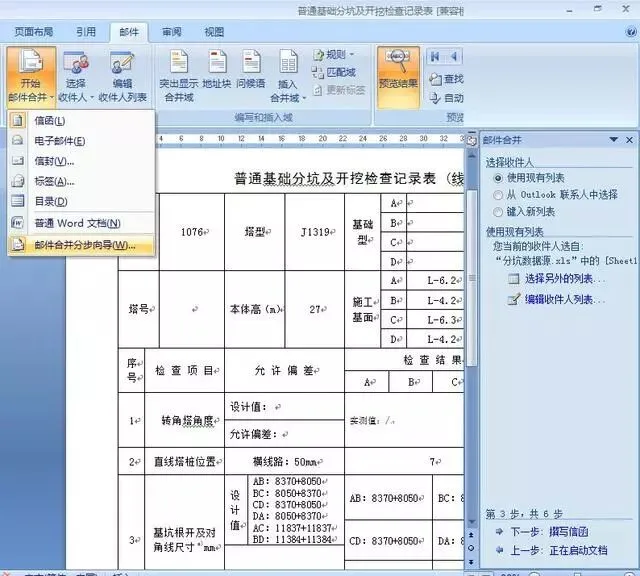Viewport: 640px width, 576px height.
Task: Click the document vertical scrollbar thumb
Action: coord(472,278)
